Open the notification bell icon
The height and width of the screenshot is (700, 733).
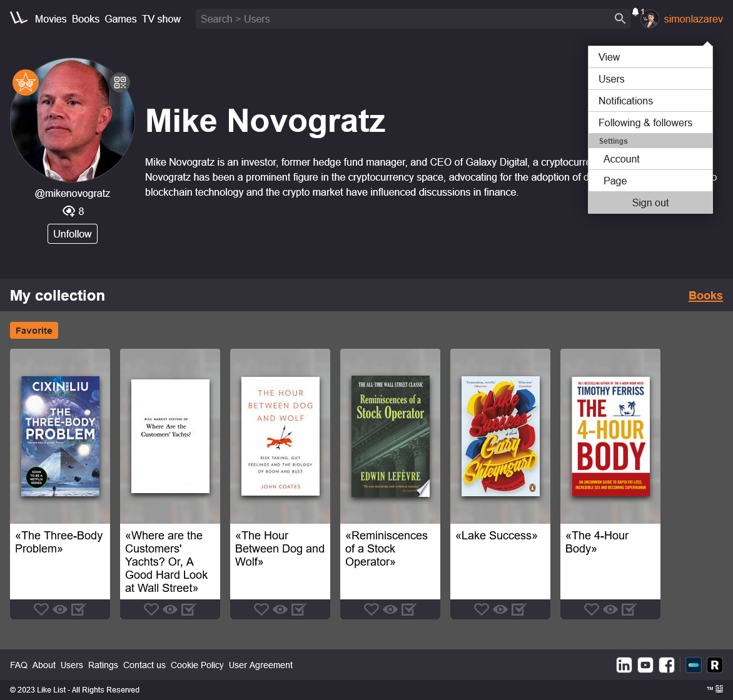pos(635,12)
